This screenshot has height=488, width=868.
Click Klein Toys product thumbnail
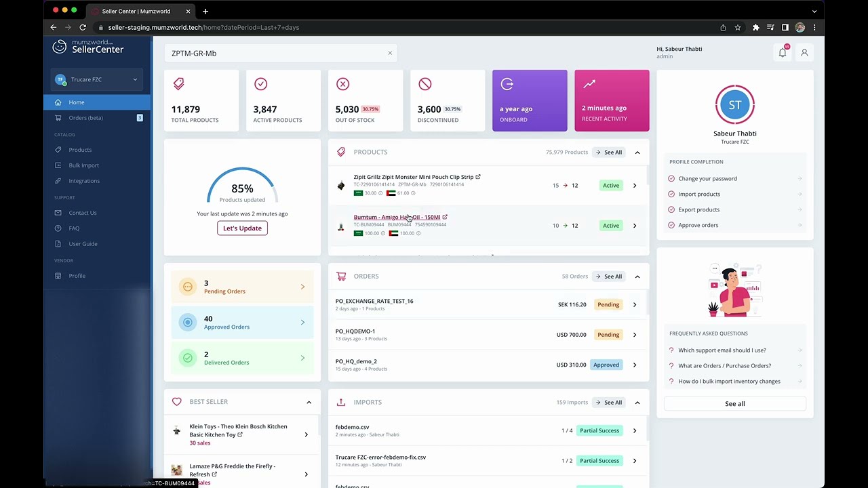tap(176, 430)
